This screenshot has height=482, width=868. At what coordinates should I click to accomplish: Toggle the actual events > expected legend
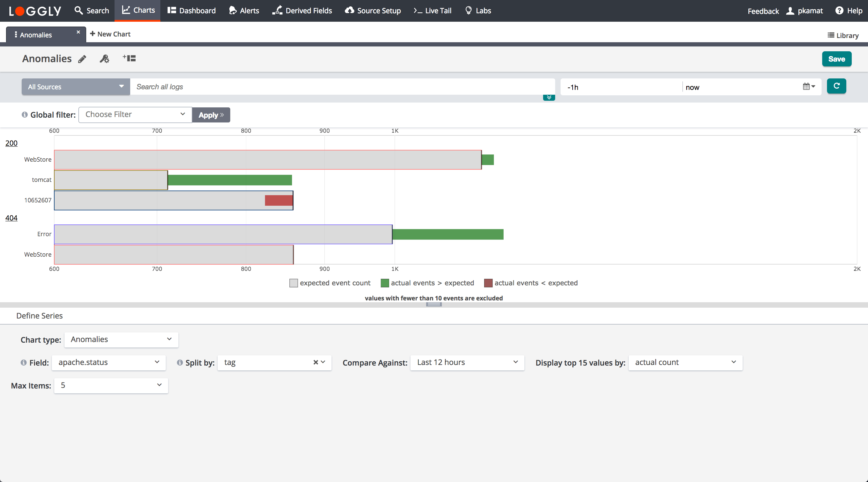[427, 283]
